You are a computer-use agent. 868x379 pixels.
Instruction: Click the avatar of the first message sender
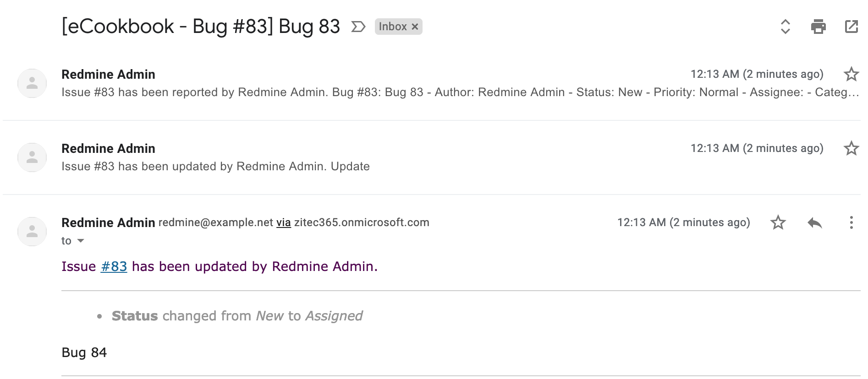[32, 83]
